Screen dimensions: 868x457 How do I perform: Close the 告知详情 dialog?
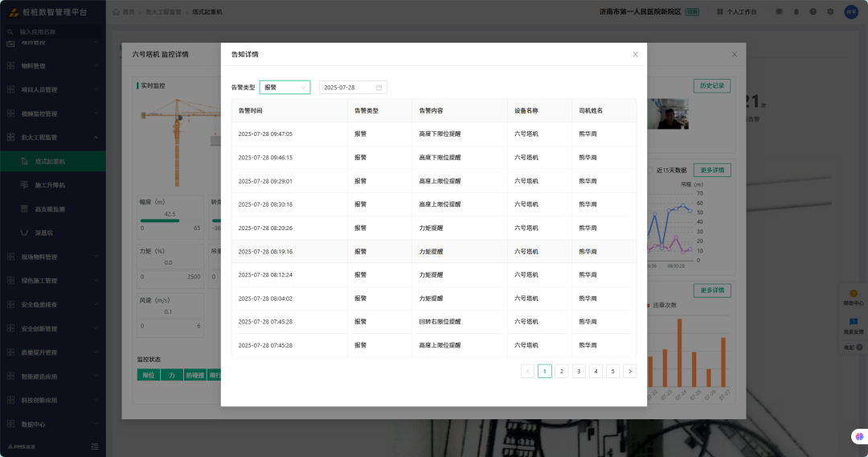635,54
